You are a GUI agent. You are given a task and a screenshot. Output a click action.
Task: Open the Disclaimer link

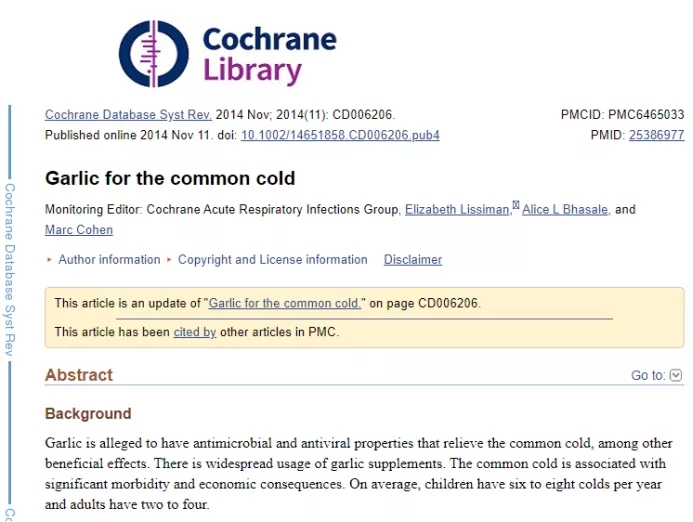coord(413,259)
